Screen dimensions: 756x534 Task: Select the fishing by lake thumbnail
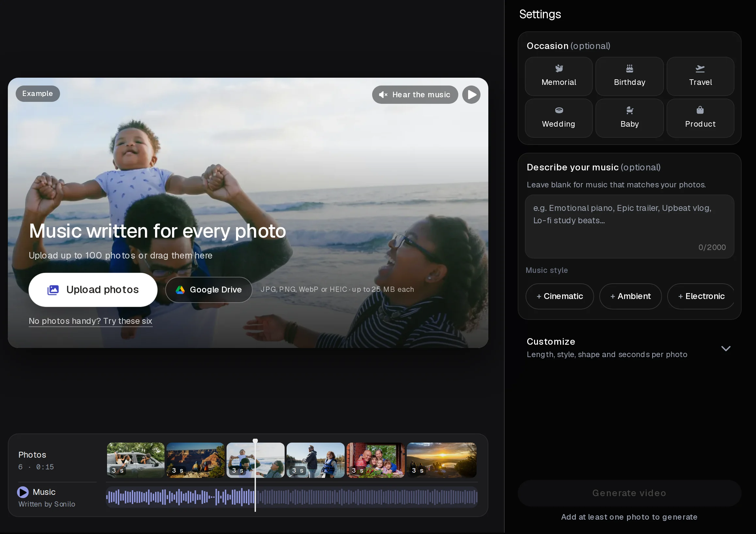tap(315, 460)
